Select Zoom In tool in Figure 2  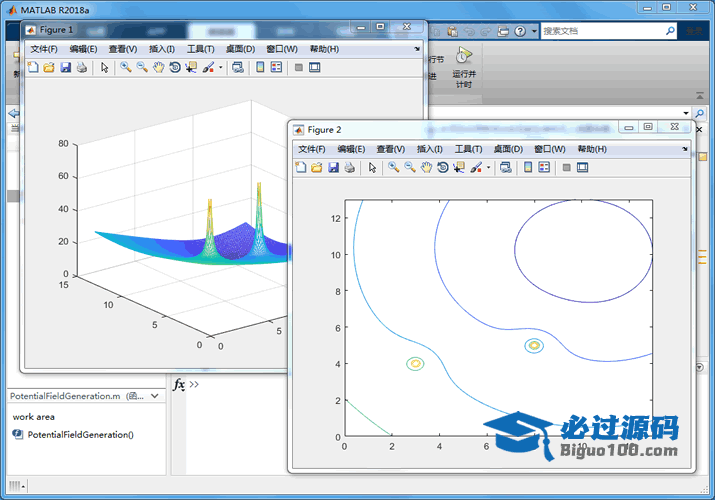[393, 167]
